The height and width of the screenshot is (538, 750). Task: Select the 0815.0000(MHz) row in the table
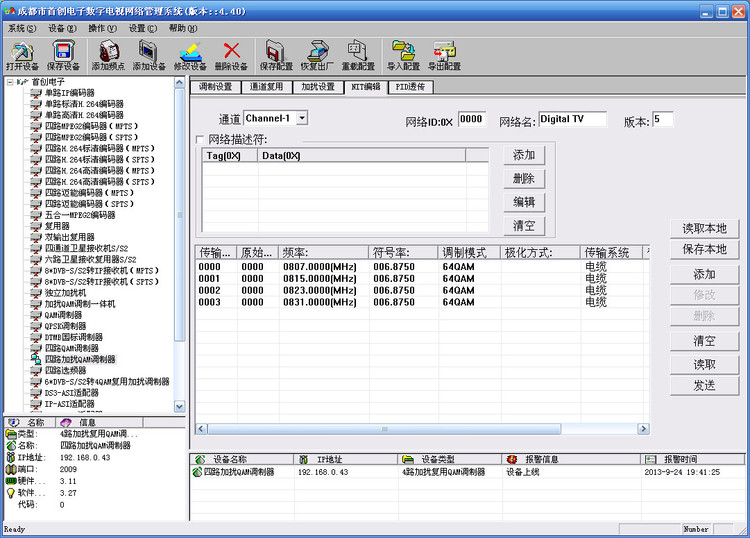click(422, 279)
